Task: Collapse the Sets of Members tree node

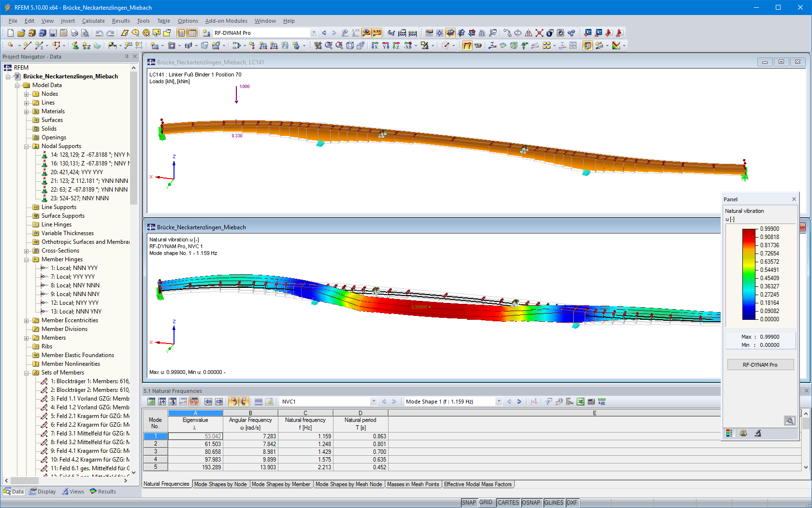Action: click(x=27, y=373)
